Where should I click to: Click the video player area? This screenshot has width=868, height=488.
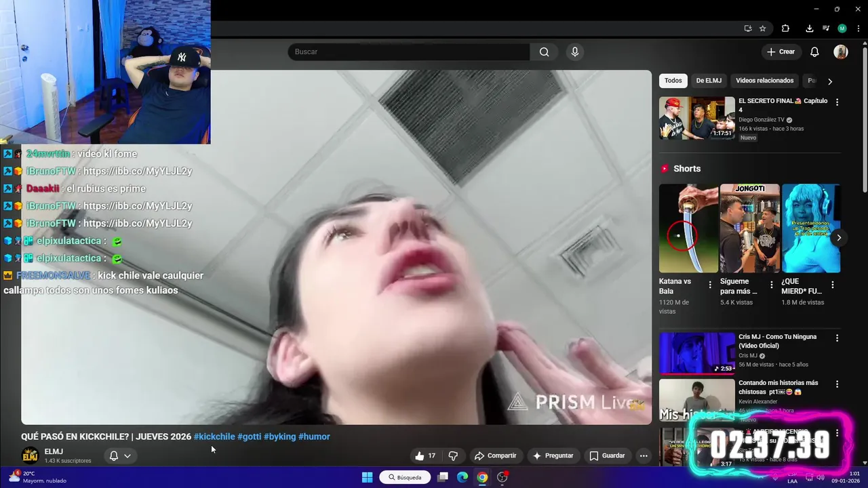click(336, 247)
